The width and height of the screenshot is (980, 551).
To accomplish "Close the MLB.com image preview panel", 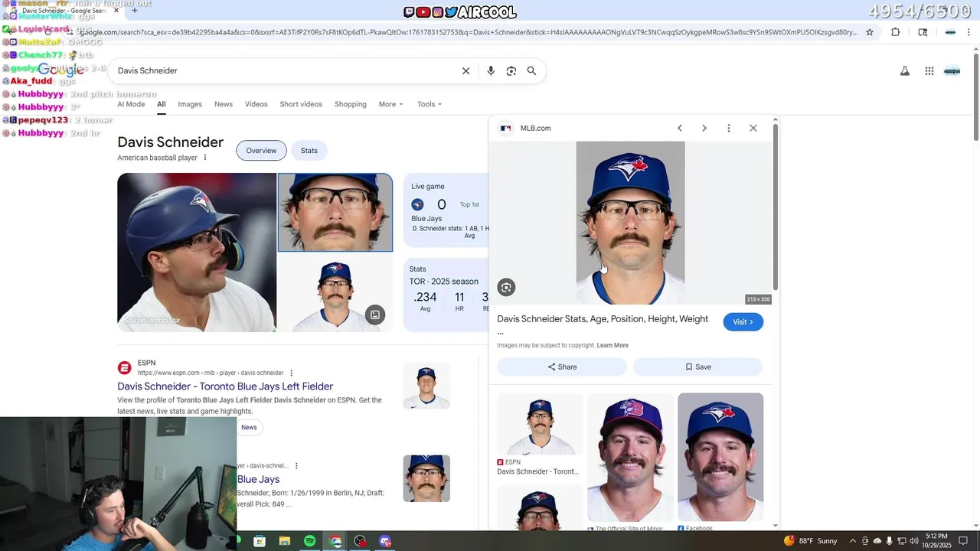I will pos(753,128).
